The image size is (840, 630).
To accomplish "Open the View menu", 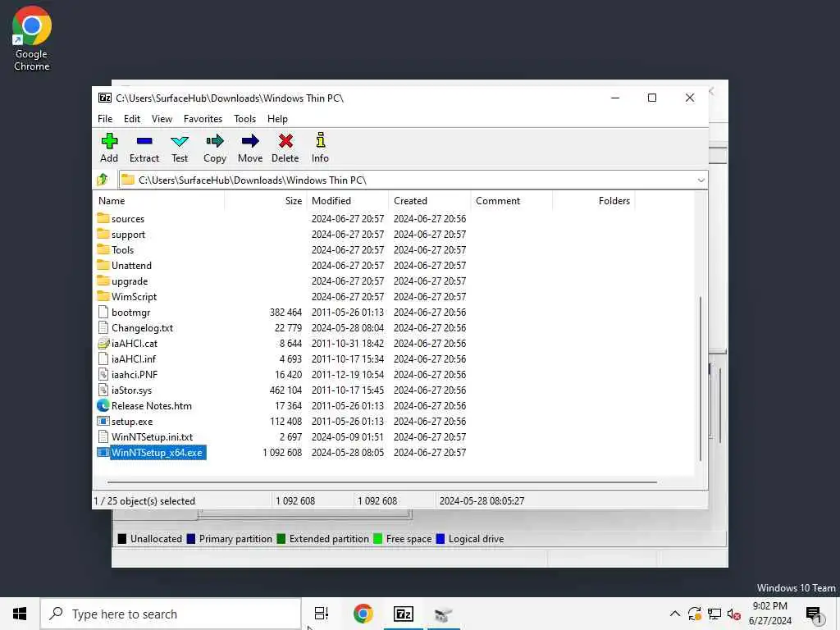I will click(x=162, y=118).
